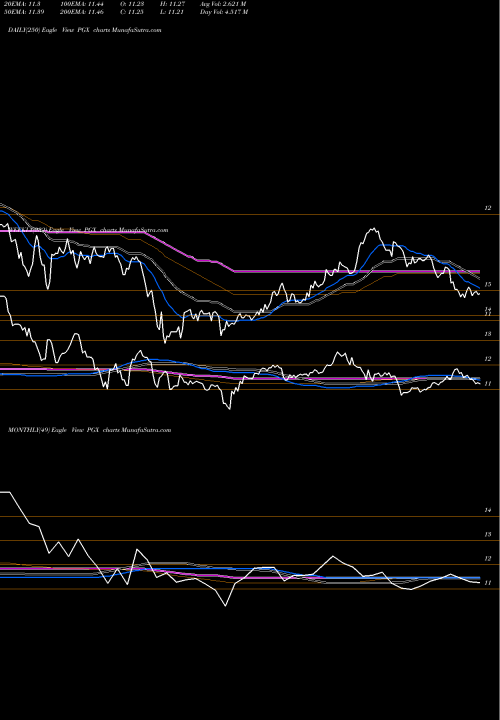Click the 13 axis label in the monthly chart

(x=488, y=534)
